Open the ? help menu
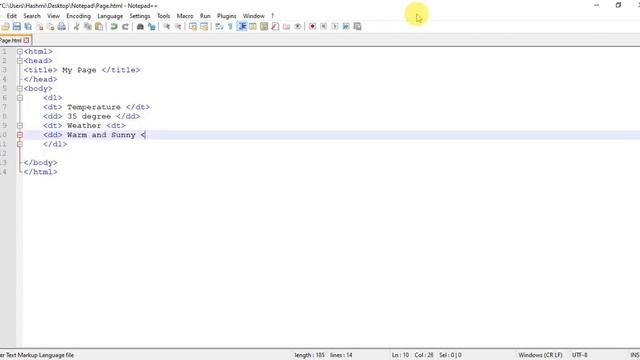Screen dimensions: 640x360 pos(272,16)
